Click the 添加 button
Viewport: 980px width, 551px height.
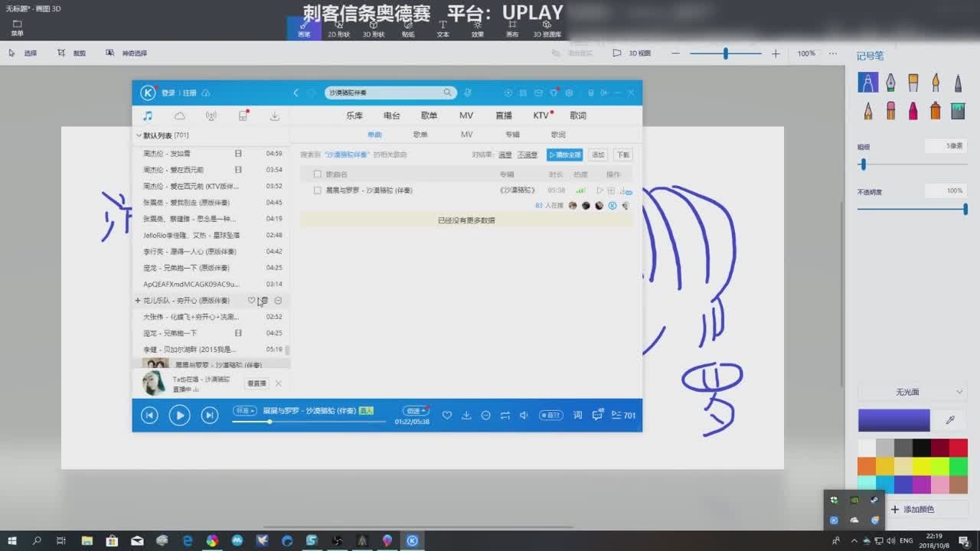pyautogui.click(x=598, y=155)
